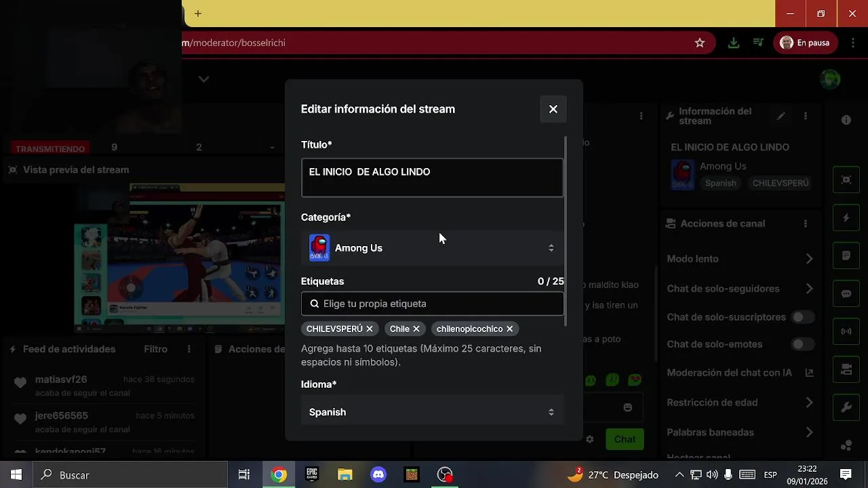Click the green Chat button
The height and width of the screenshot is (488, 868).
tap(625, 439)
